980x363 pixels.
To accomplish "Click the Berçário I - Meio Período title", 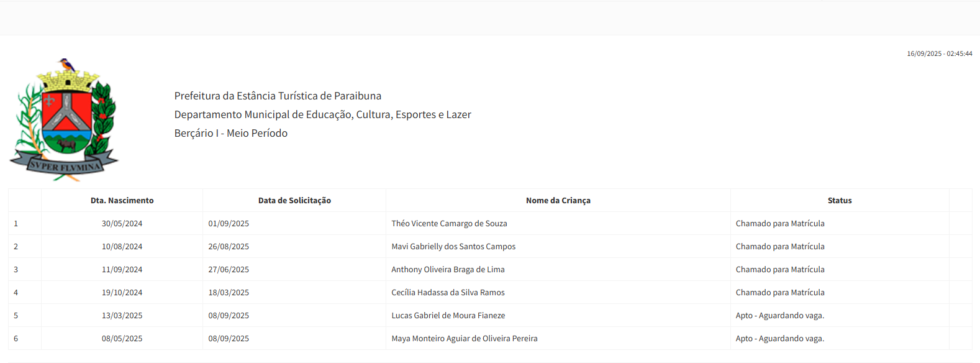I will 230,133.
